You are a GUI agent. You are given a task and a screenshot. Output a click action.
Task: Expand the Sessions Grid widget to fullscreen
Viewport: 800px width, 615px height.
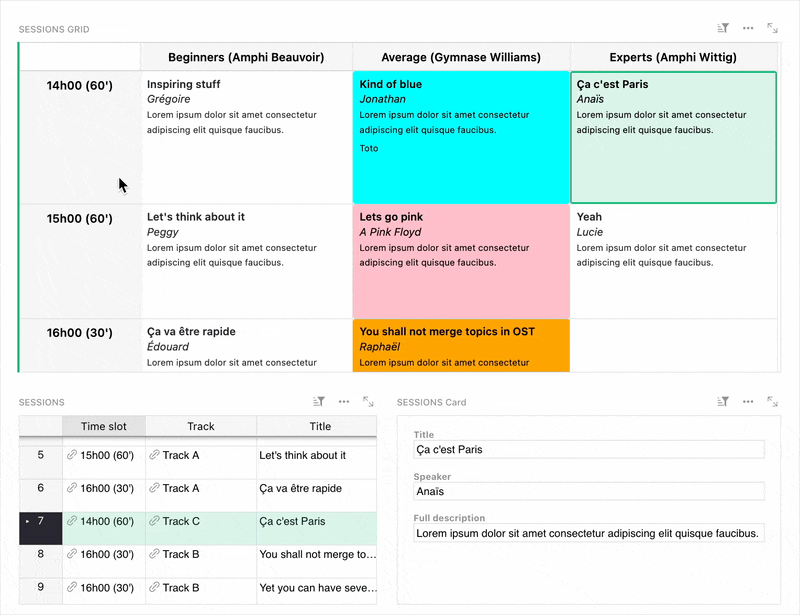[x=772, y=29]
